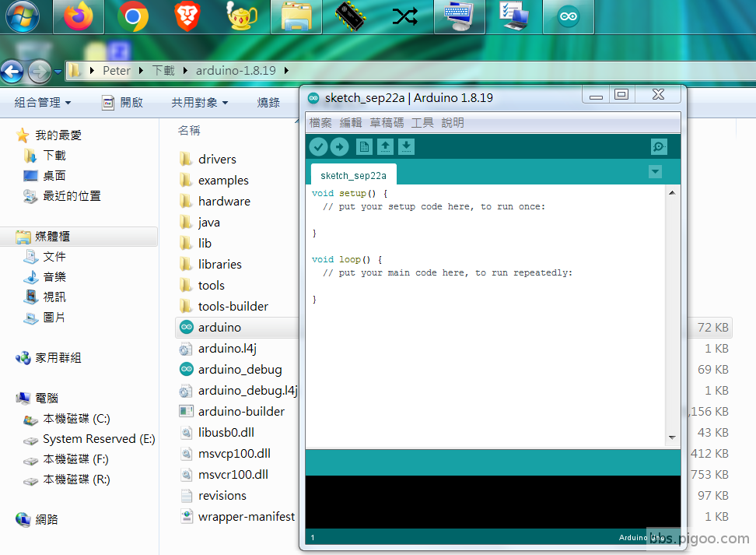
Task: Save sketch with the Save icon
Action: (x=407, y=146)
